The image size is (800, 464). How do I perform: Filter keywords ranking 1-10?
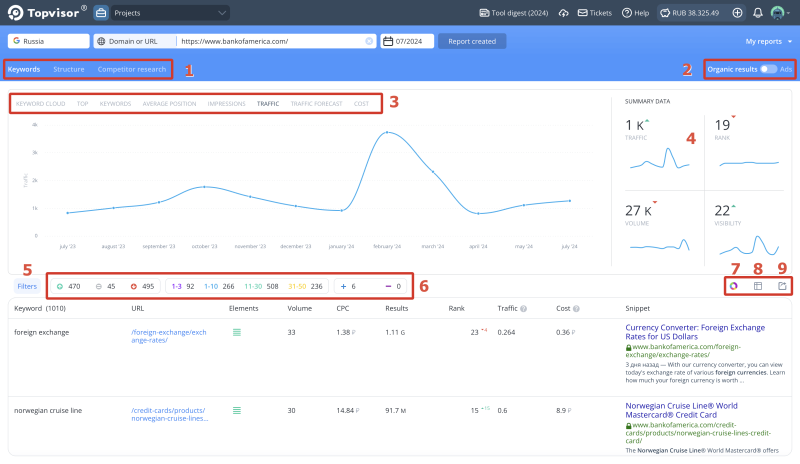pos(219,286)
